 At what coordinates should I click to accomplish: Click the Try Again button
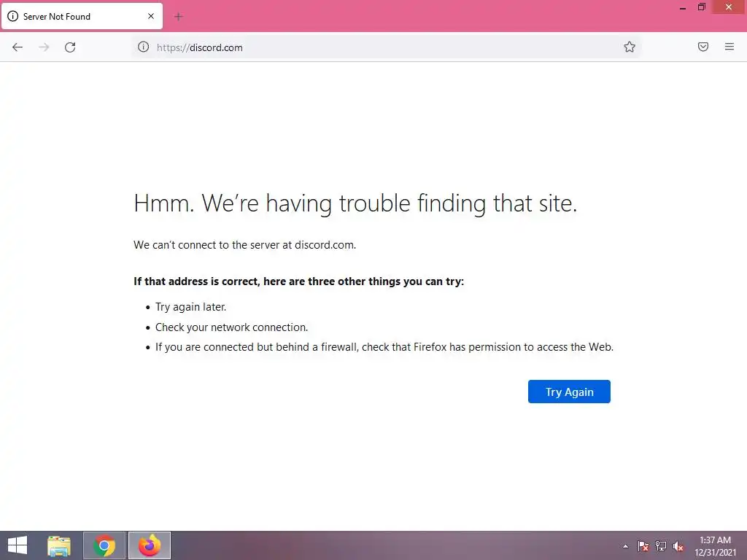pos(569,392)
